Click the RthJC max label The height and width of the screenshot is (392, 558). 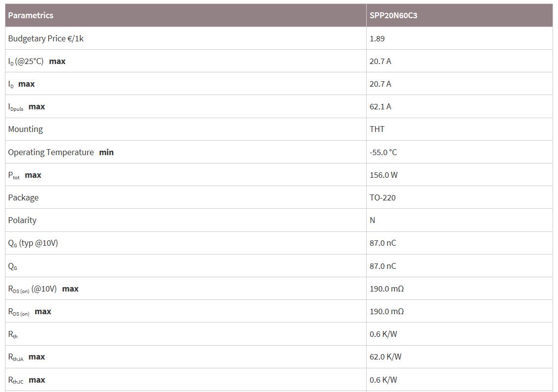(27, 380)
